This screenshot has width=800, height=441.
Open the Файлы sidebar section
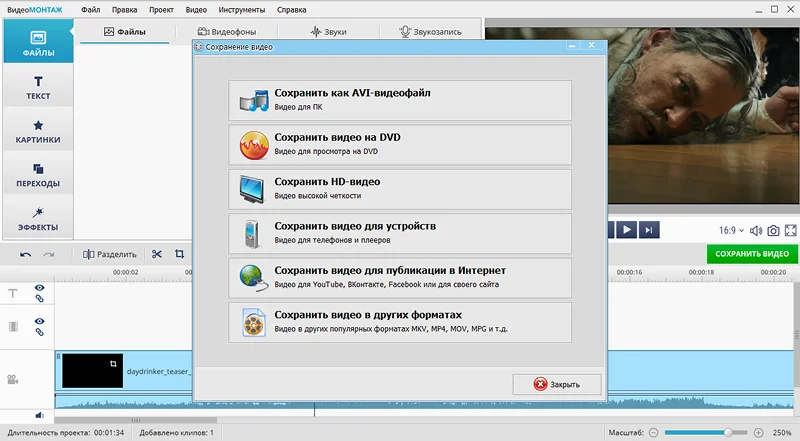click(38, 42)
